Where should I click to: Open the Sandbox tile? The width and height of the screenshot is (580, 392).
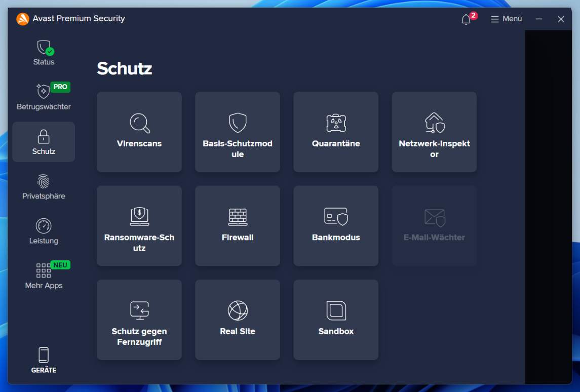click(x=336, y=320)
